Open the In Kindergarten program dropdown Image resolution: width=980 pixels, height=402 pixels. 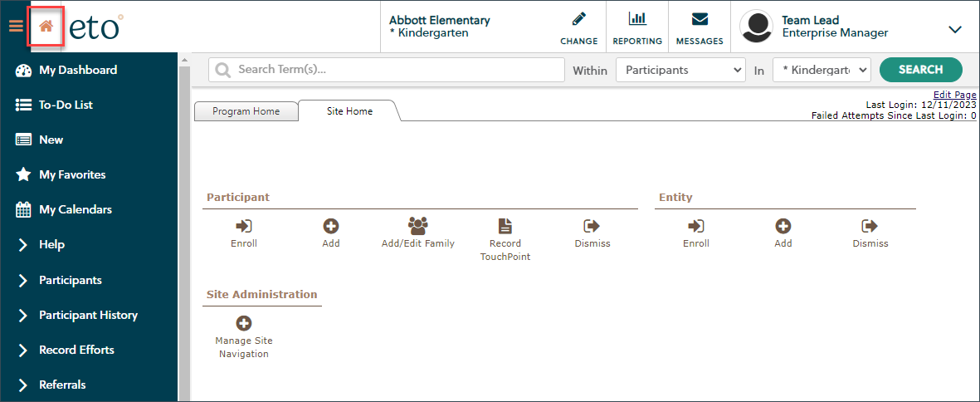tap(822, 70)
